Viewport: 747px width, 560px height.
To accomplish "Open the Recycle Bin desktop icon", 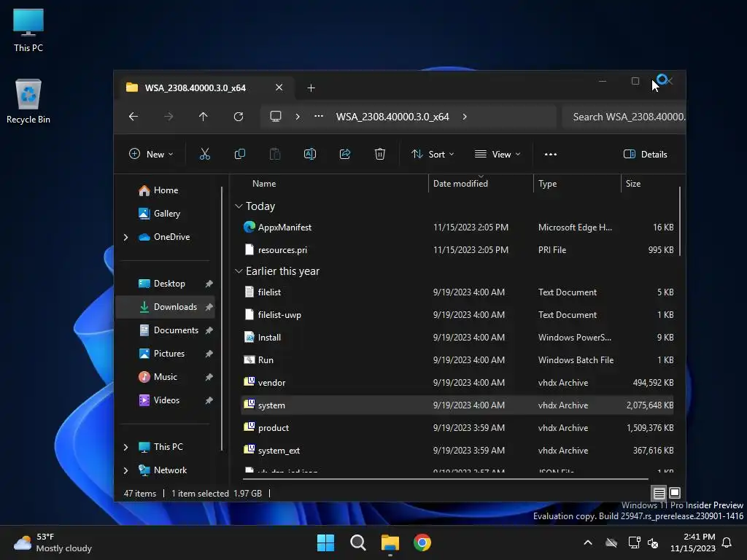I will 28,101.
